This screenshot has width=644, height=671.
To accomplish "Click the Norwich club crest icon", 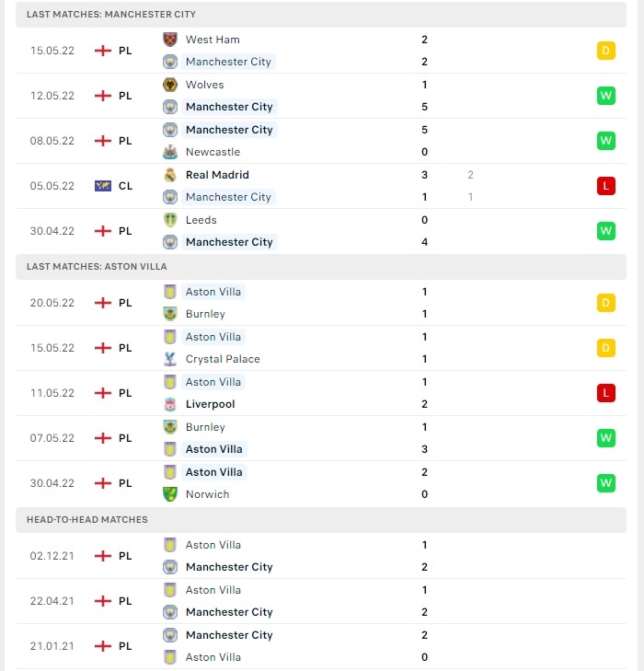I will (170, 494).
